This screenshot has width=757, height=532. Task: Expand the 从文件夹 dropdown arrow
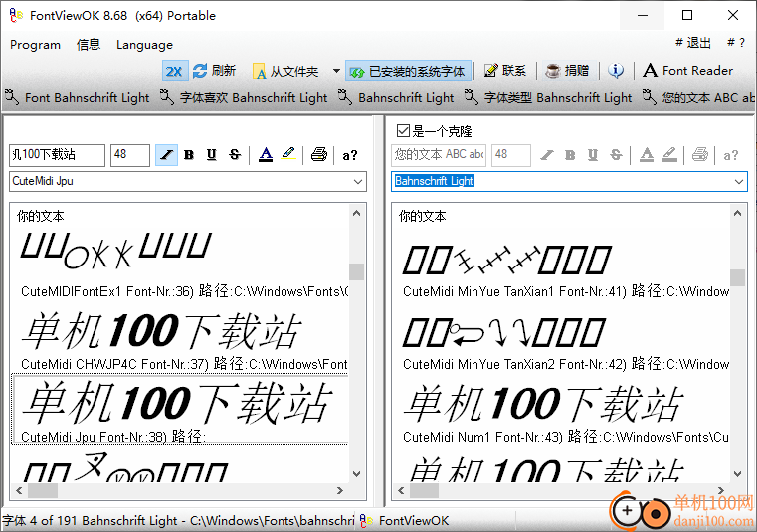pyautogui.click(x=336, y=71)
